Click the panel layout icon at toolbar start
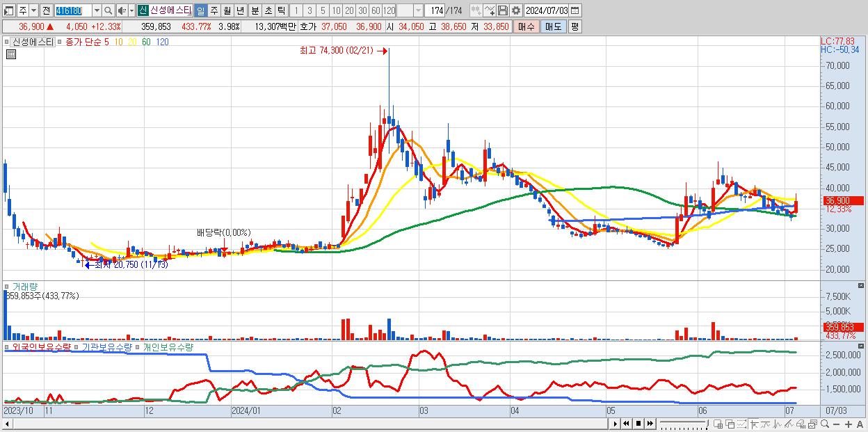The image size is (868, 432). [9, 10]
